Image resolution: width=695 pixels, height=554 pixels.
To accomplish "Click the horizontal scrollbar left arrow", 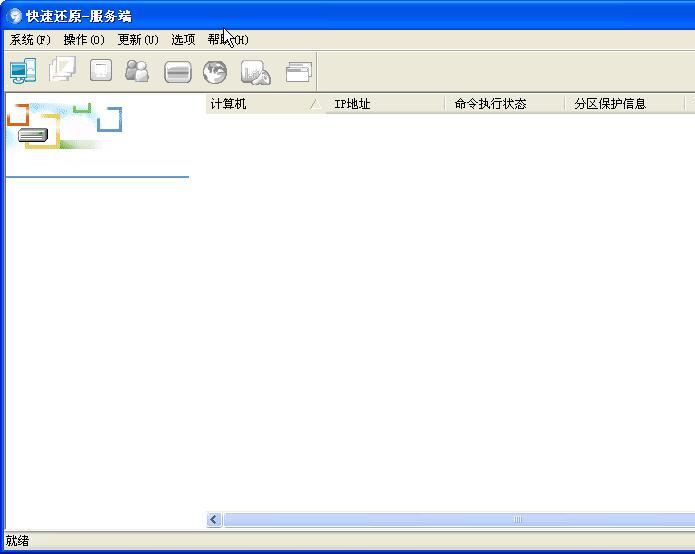I will (x=214, y=520).
